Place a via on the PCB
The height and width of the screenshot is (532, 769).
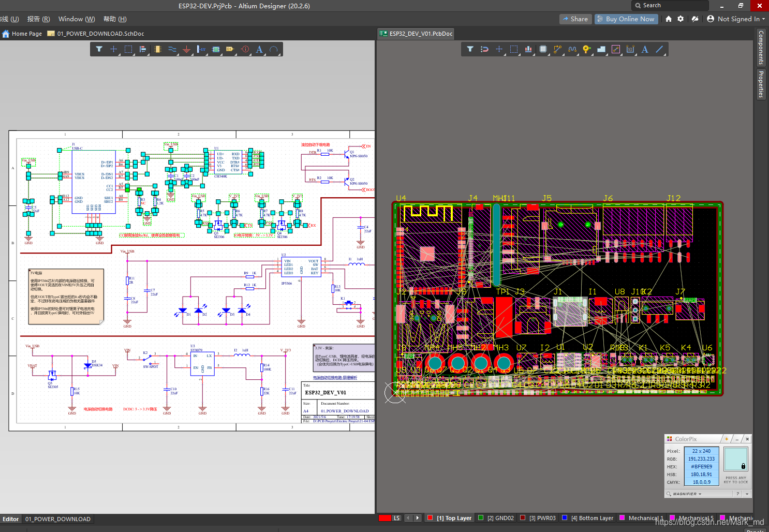(x=586, y=49)
